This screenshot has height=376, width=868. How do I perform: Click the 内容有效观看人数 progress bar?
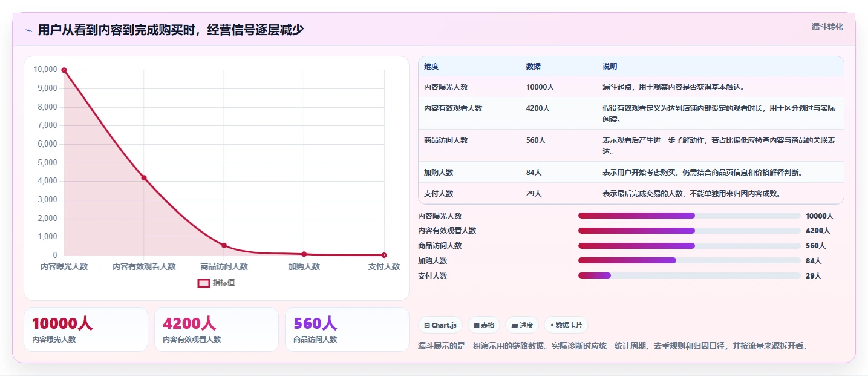coord(690,231)
